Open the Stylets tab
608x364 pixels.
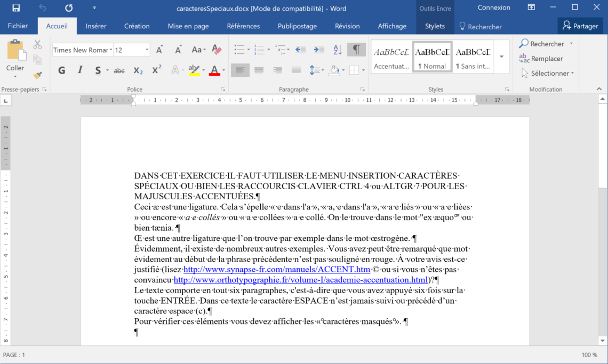[435, 26]
